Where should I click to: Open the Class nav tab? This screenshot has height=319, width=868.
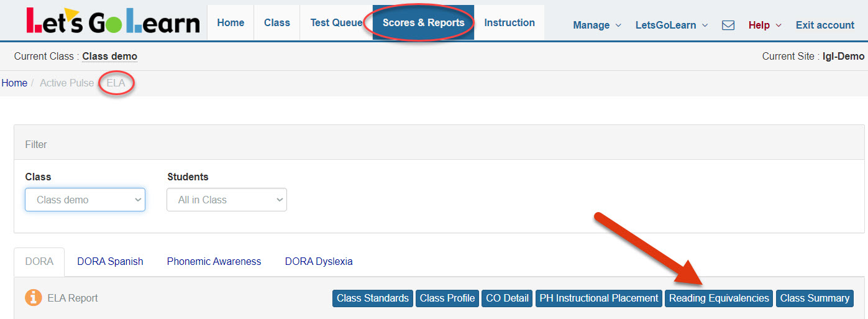point(277,22)
